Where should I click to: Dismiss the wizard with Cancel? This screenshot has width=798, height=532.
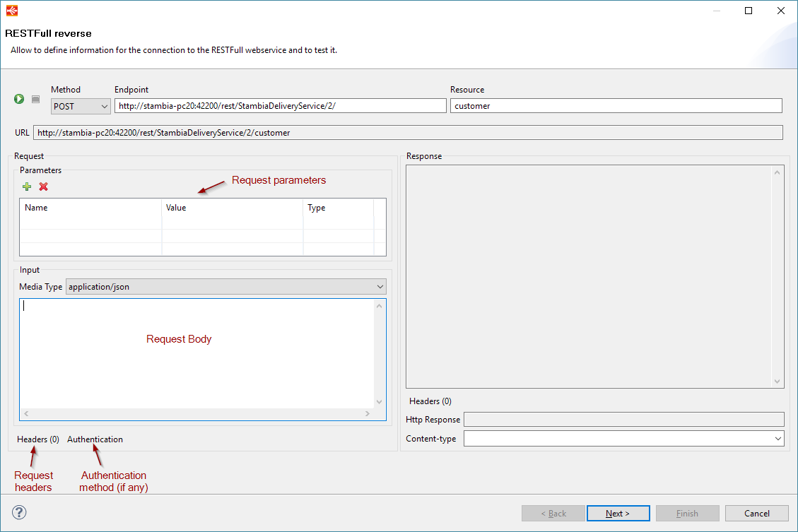(756, 513)
